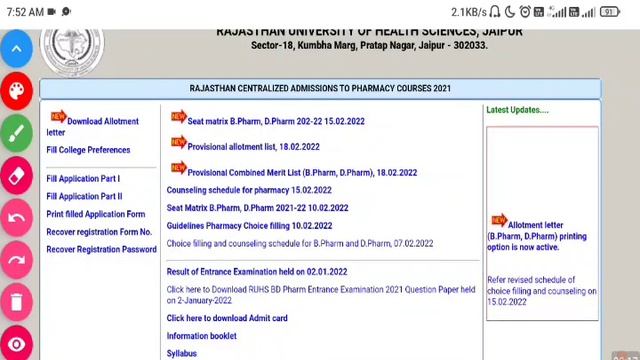The height and width of the screenshot is (360, 640).
Task: Click NEW badge in Latest Updates box
Action: (x=499, y=221)
